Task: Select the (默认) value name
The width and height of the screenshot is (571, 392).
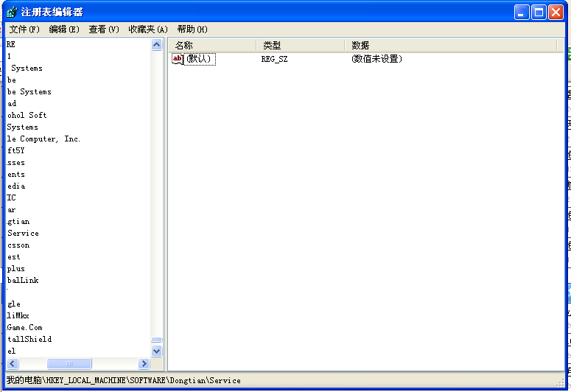Action: (200, 59)
